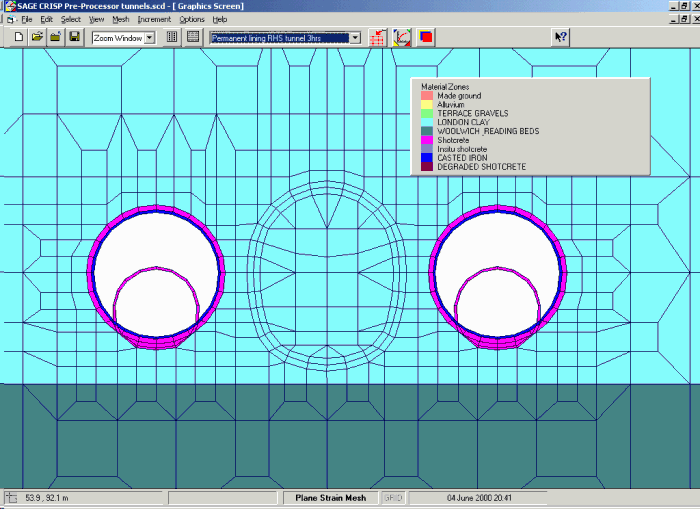
Task: Open the Select menu
Action: [71, 20]
